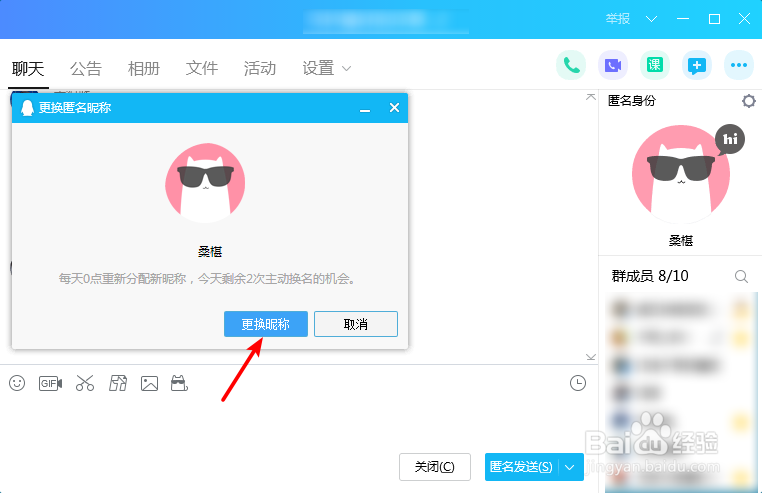Open the group class (课) icon
The image size is (762, 493).
coord(655,65)
